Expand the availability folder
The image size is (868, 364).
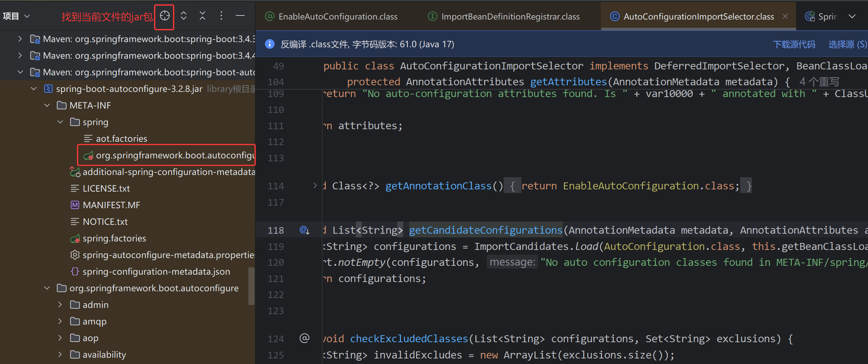[60, 354]
